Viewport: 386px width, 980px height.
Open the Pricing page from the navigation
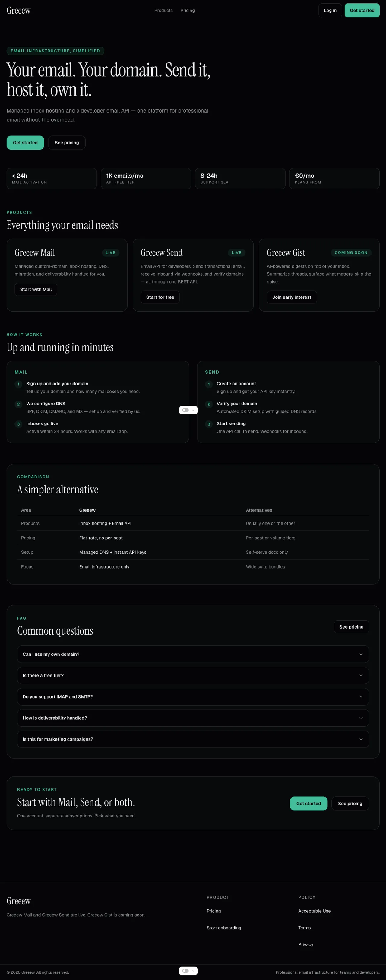point(188,10)
